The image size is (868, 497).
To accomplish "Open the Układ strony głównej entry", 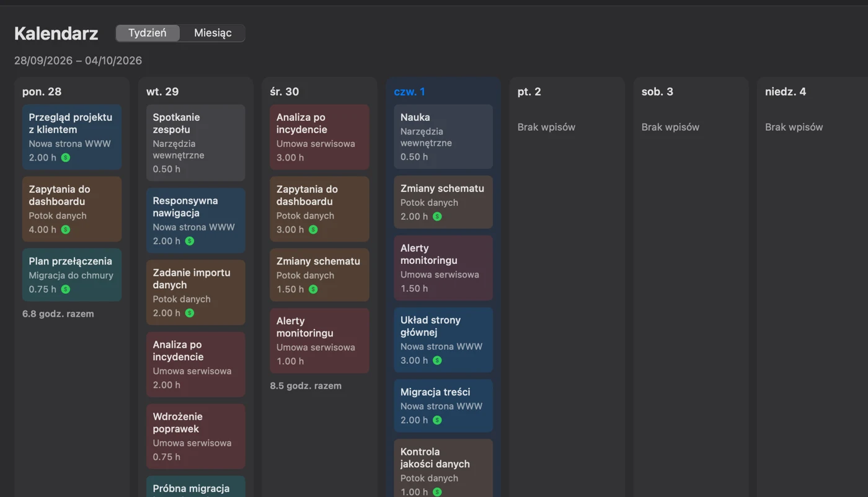I will (x=443, y=340).
